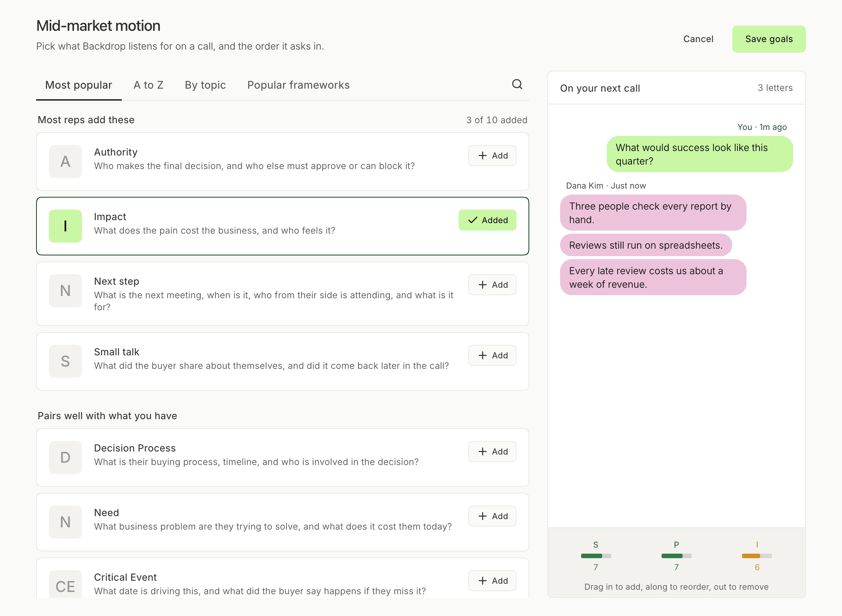Screen dimensions: 842x616
Task: Click the 'On your next call' panel title
Action: pyautogui.click(x=600, y=88)
